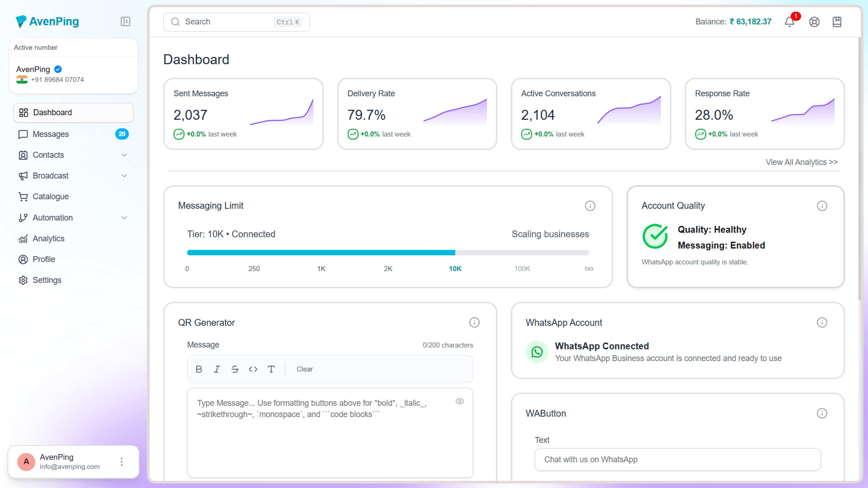868x488 pixels.
Task: Click the messaging limit progress bar
Action: tap(388, 253)
